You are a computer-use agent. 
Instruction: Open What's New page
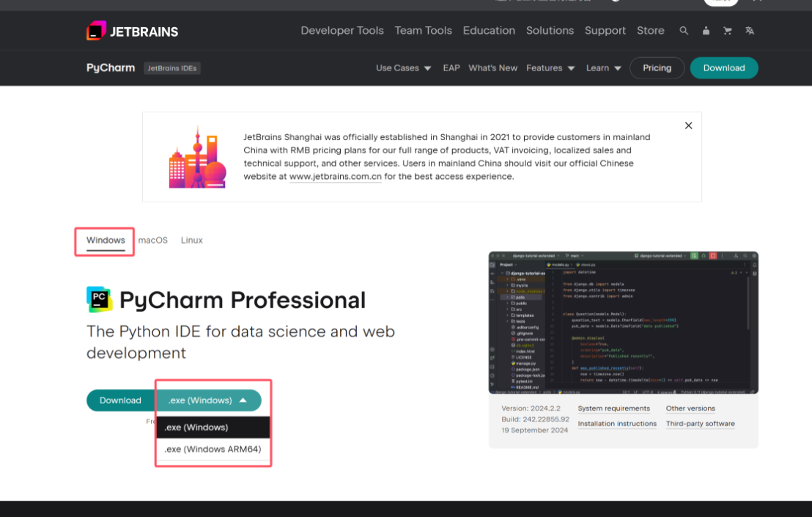pyautogui.click(x=492, y=68)
